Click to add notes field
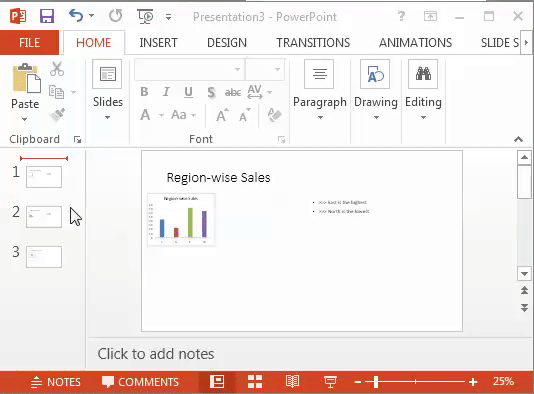Image resolution: width=534 pixels, height=394 pixels. [156, 354]
